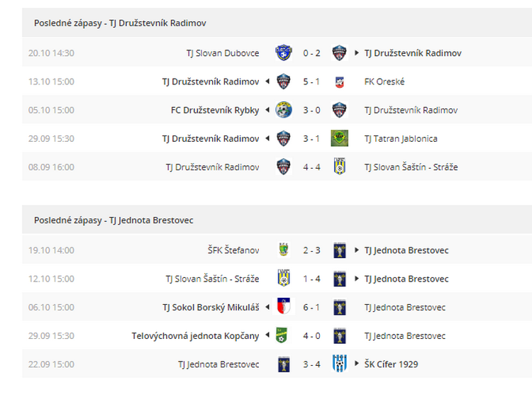Viewport: 532px width, 407px height.
Task: Click Posledné zápasy - TJ Jednota Brestovec header
Action: pos(113,221)
